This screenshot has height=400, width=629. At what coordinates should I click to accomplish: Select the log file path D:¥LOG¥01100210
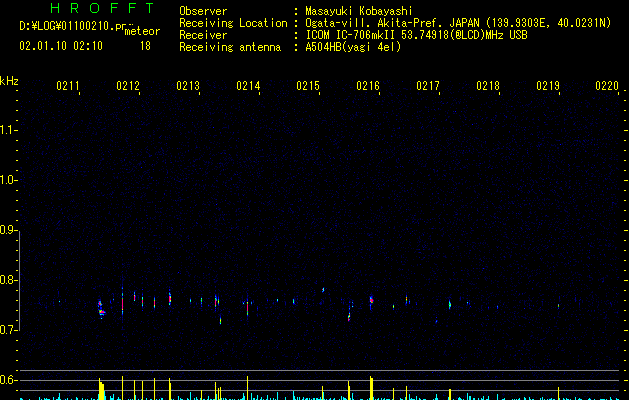[x=67, y=26]
